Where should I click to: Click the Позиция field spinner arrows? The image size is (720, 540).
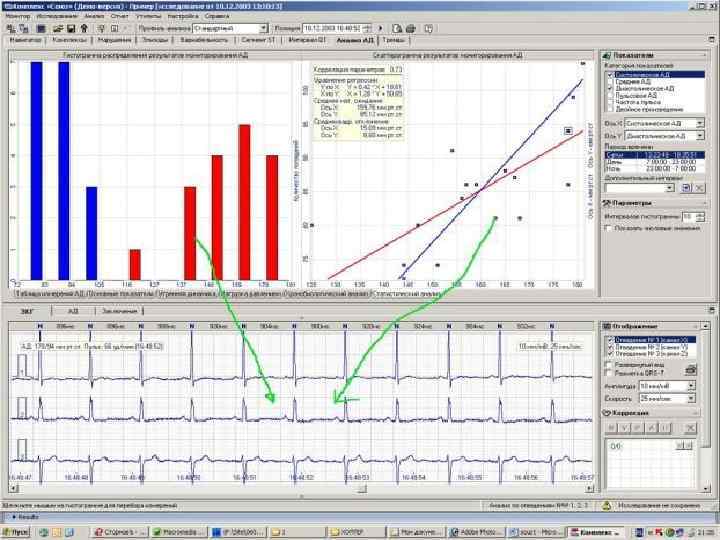pyautogui.click(x=368, y=28)
